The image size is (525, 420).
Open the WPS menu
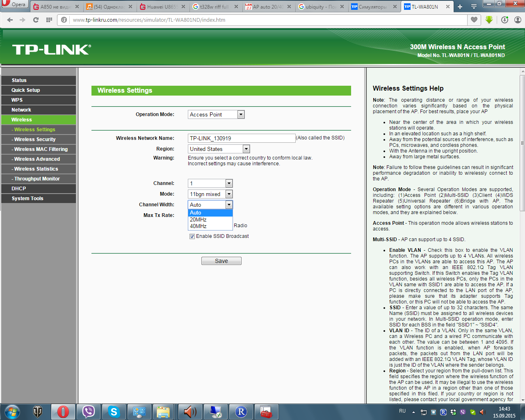(39, 100)
